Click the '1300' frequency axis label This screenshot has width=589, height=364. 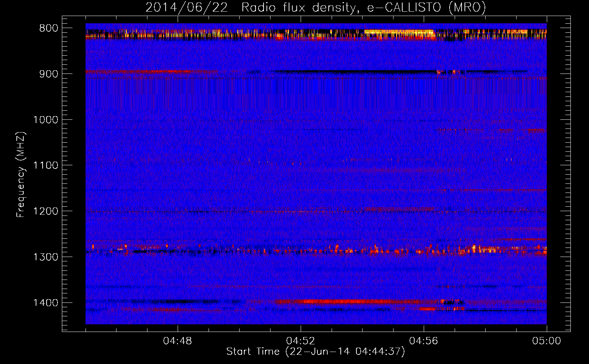[x=46, y=257]
